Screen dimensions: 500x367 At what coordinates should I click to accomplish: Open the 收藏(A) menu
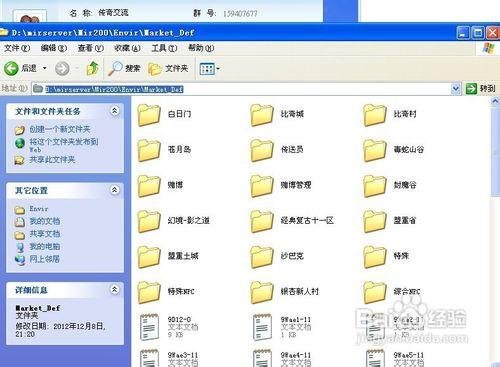(x=127, y=48)
